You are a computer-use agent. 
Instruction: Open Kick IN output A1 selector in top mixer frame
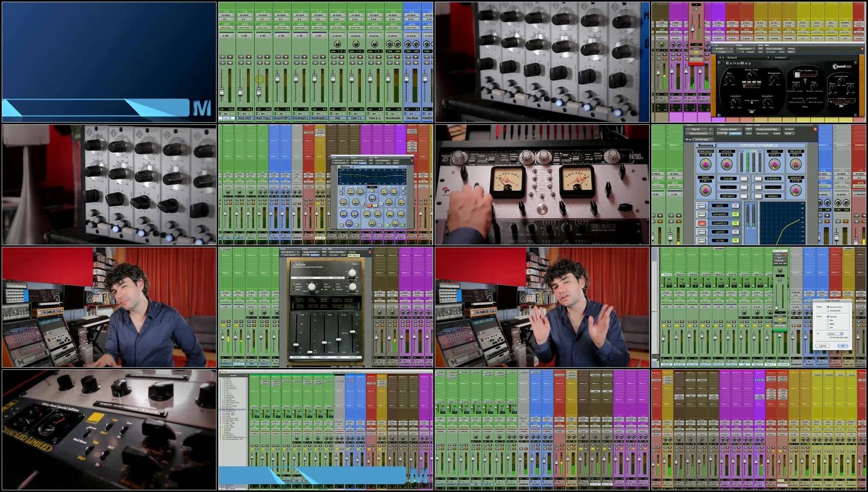click(227, 20)
